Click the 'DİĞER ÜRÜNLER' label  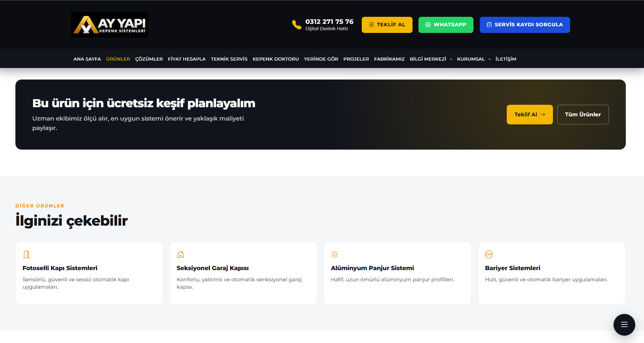click(x=40, y=206)
